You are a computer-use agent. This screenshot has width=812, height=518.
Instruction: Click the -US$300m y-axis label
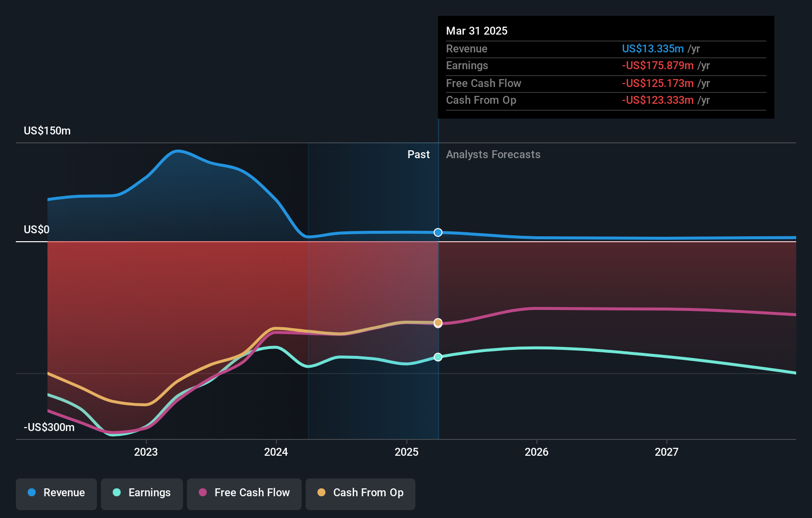(49, 428)
